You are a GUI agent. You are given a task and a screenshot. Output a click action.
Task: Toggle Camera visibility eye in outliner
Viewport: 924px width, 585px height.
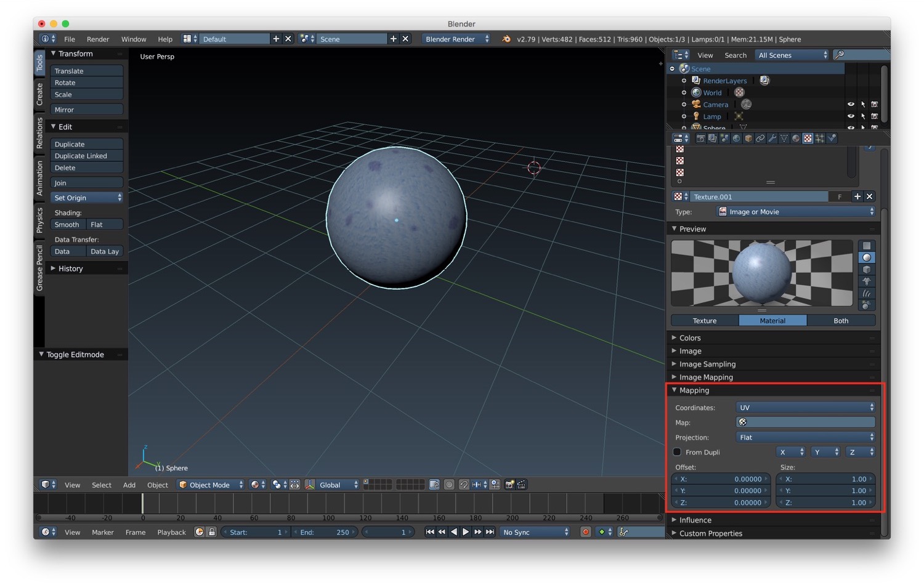pyautogui.click(x=851, y=105)
